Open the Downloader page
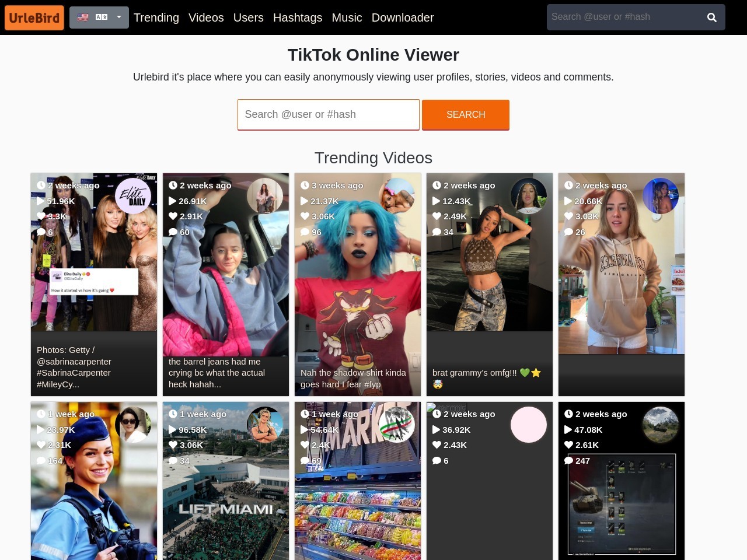Viewport: 747px width, 560px height. pos(403,17)
